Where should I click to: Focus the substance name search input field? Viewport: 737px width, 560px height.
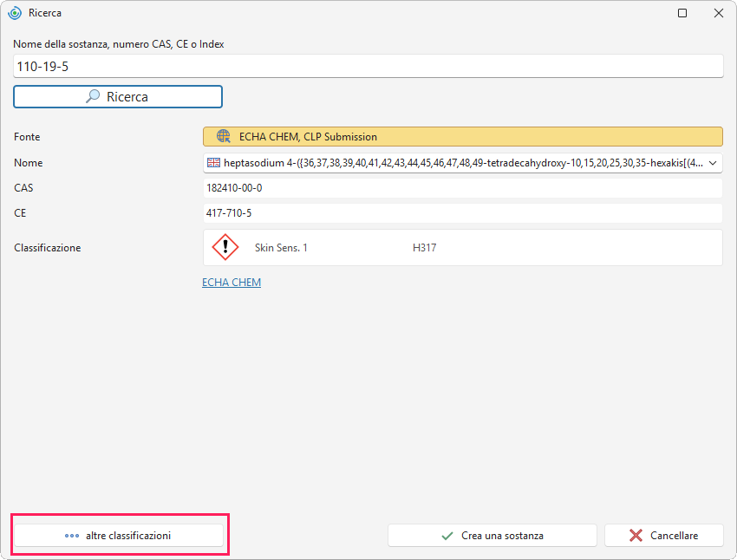click(x=368, y=66)
